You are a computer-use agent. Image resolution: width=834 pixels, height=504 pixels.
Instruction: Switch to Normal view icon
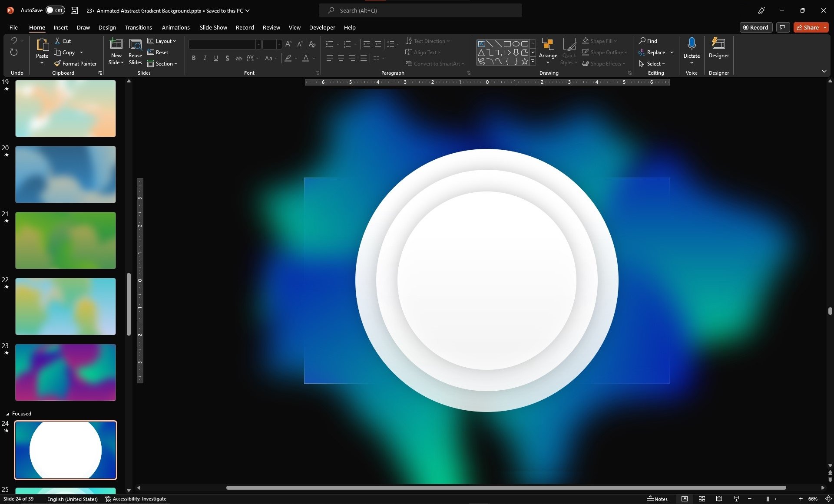tap(685, 499)
